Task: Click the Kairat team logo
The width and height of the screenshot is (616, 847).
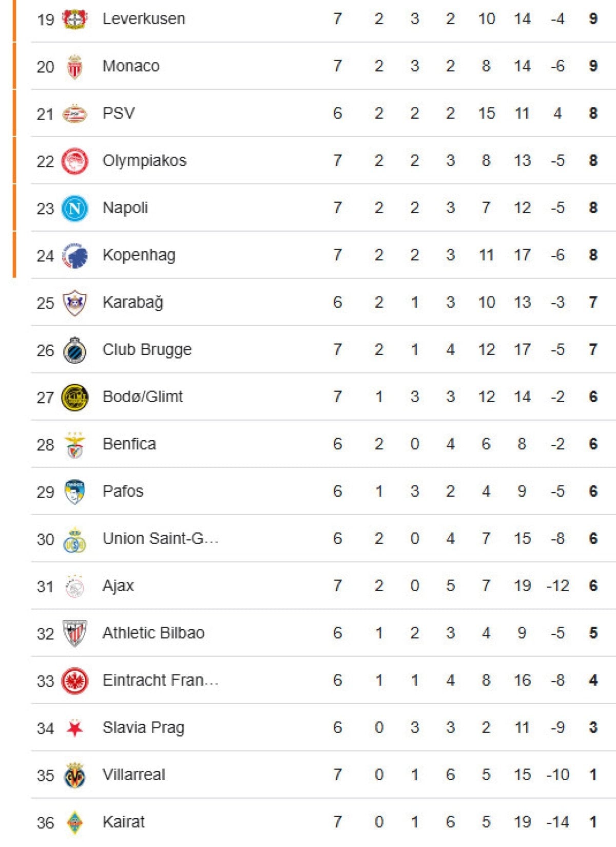Action: [74, 823]
